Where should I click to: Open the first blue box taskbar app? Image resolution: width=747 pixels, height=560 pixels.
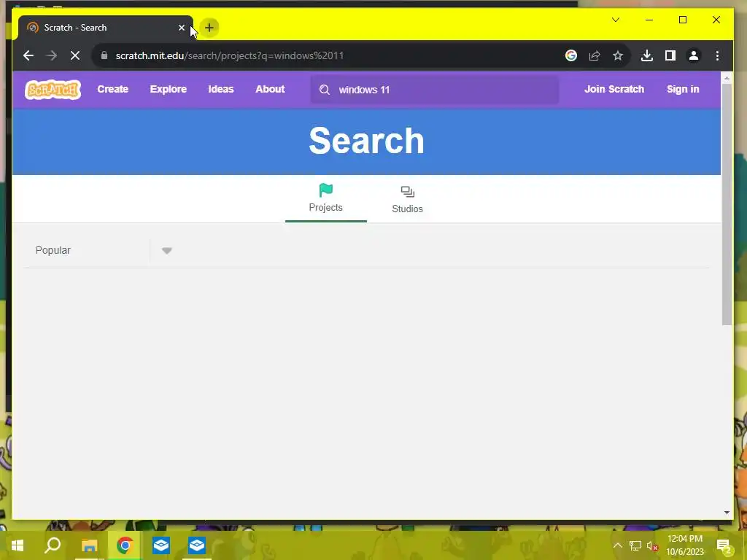pyautogui.click(x=161, y=545)
